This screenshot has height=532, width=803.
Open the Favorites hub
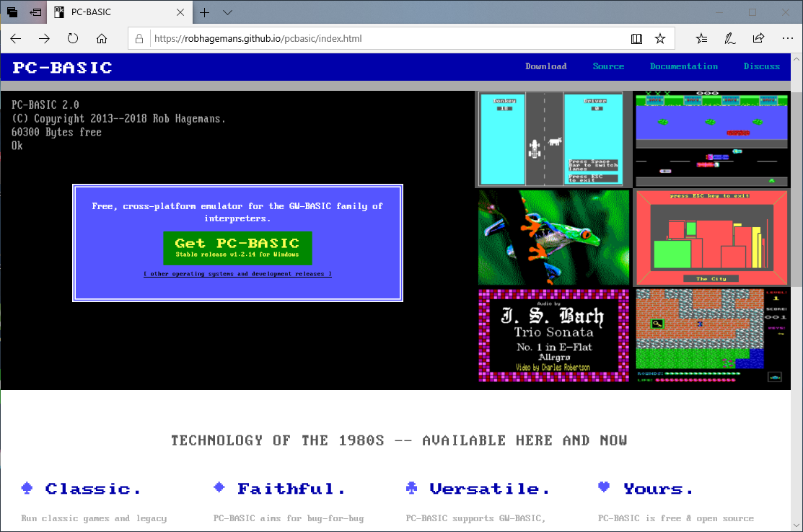pos(701,38)
